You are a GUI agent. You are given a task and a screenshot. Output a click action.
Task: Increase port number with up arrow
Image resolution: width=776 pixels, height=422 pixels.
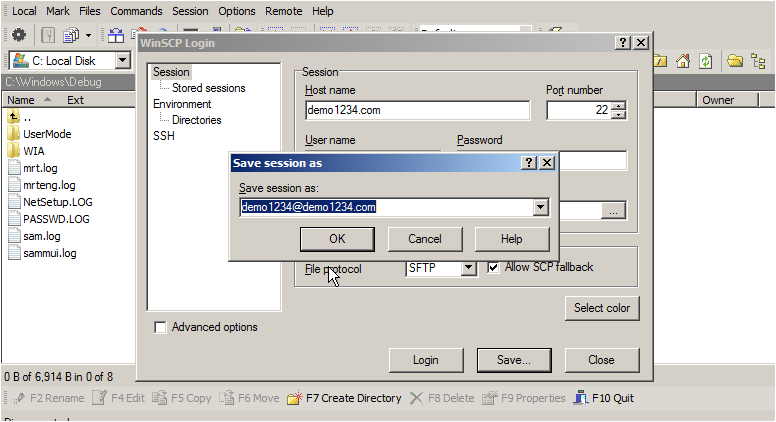tap(619, 106)
